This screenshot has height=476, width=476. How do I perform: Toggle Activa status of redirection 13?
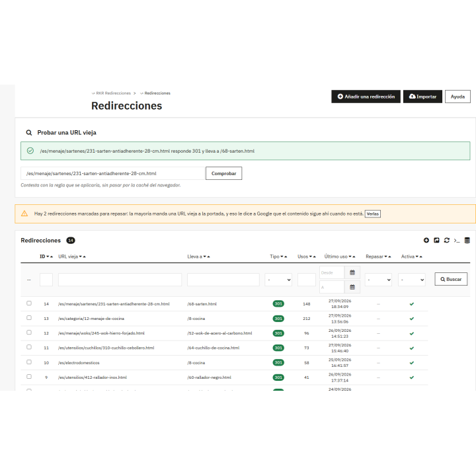412,319
